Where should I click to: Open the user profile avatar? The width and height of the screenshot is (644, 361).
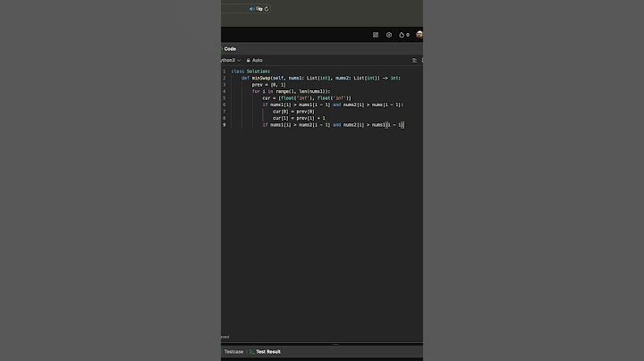click(419, 35)
